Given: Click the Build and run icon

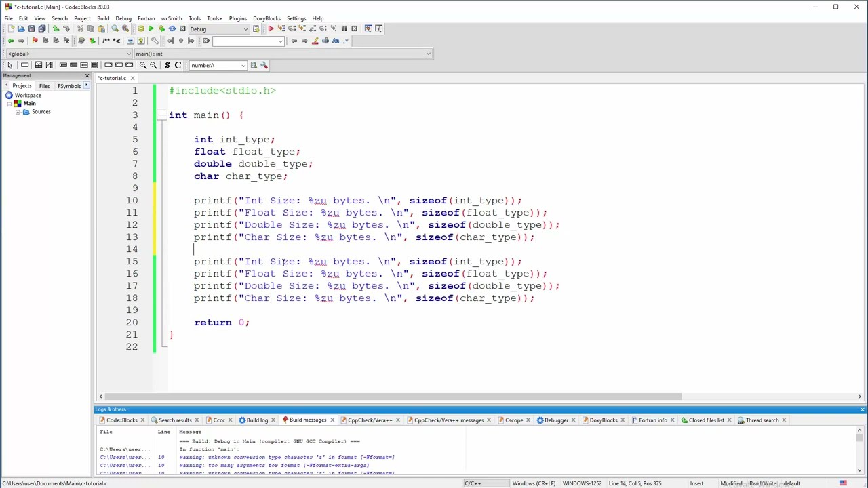Looking at the screenshot, I should (161, 28).
